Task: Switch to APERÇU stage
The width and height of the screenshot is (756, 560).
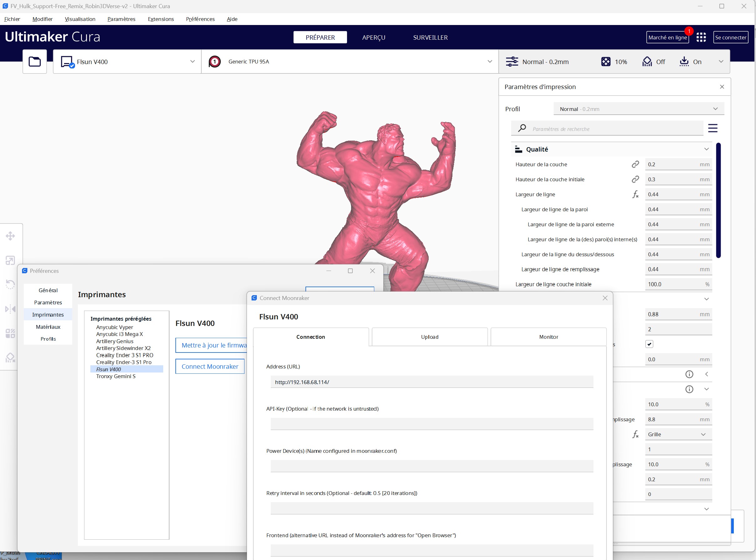Action: (373, 37)
